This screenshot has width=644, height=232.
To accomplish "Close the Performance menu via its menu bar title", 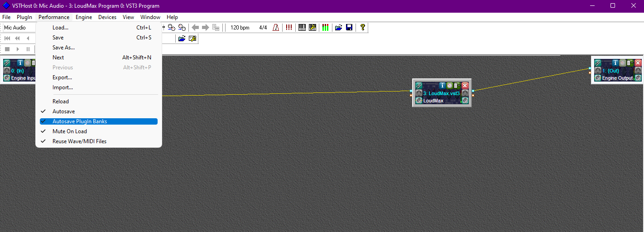I will (54, 17).
